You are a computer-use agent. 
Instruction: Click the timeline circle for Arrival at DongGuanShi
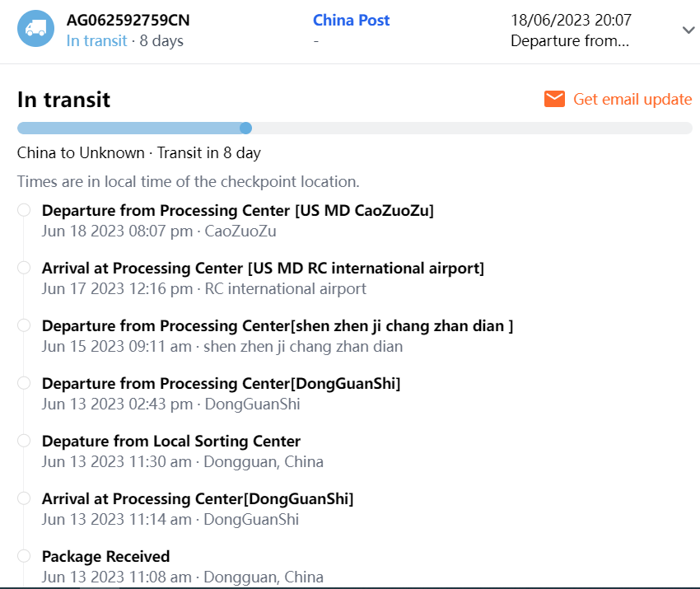24,498
